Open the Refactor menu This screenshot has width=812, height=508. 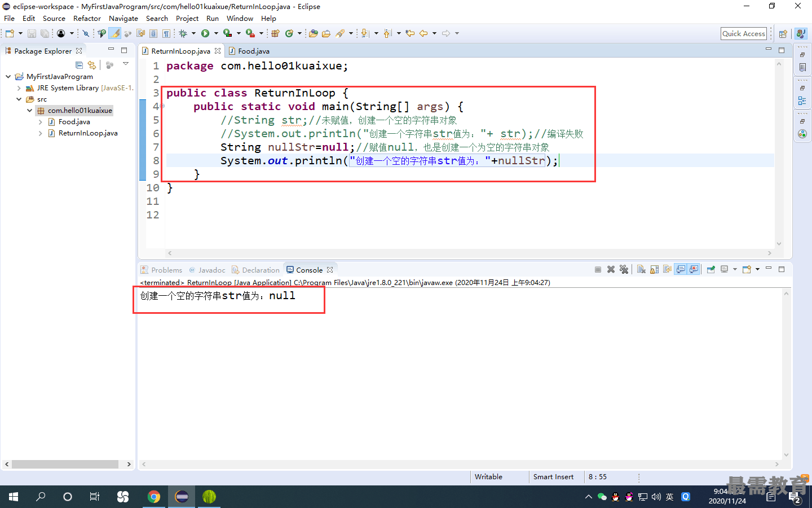(x=87, y=19)
